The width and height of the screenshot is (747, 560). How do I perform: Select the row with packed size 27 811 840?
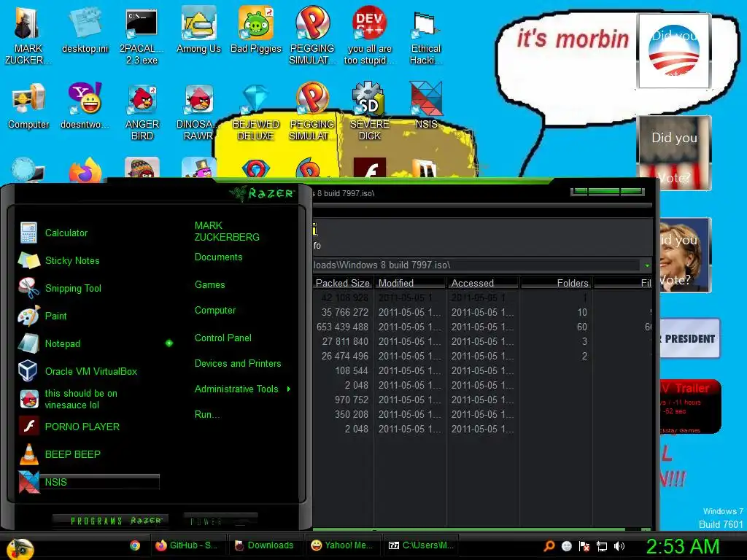point(483,341)
